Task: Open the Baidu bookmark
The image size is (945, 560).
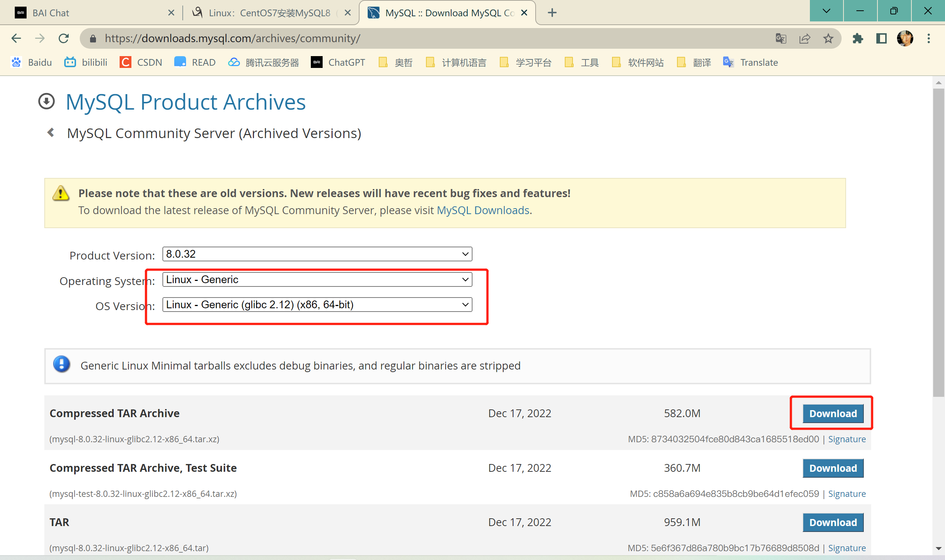Action: pos(31,62)
